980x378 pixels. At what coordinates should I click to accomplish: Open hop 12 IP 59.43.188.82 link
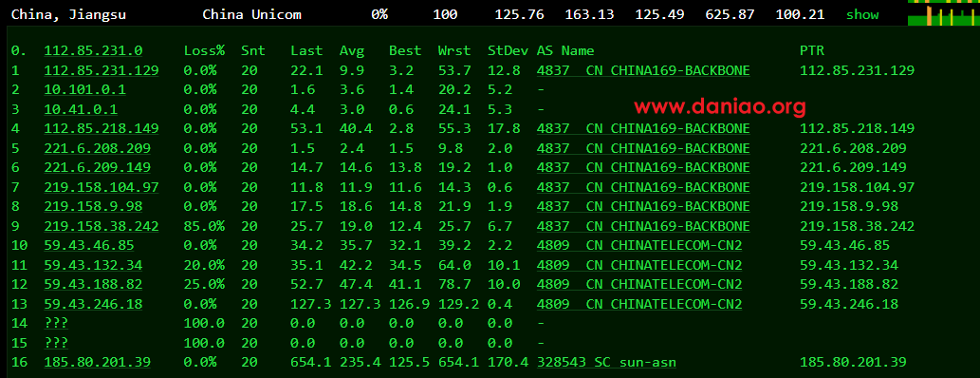[x=93, y=285]
